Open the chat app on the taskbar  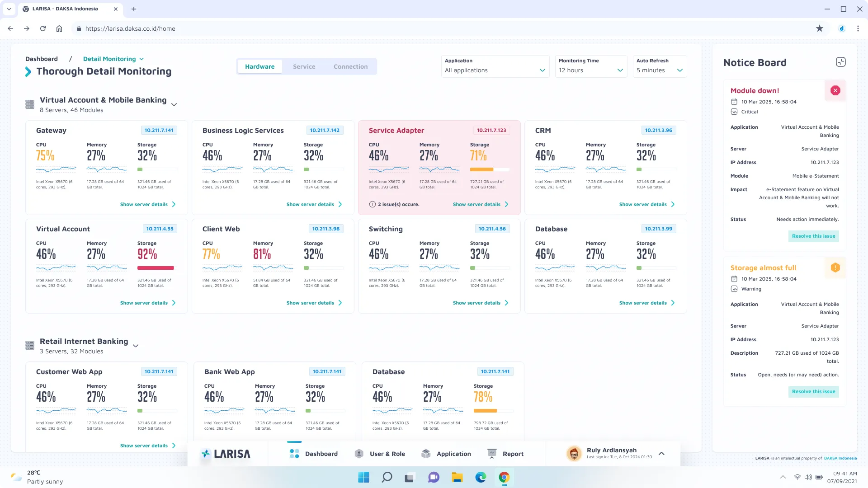(434, 477)
